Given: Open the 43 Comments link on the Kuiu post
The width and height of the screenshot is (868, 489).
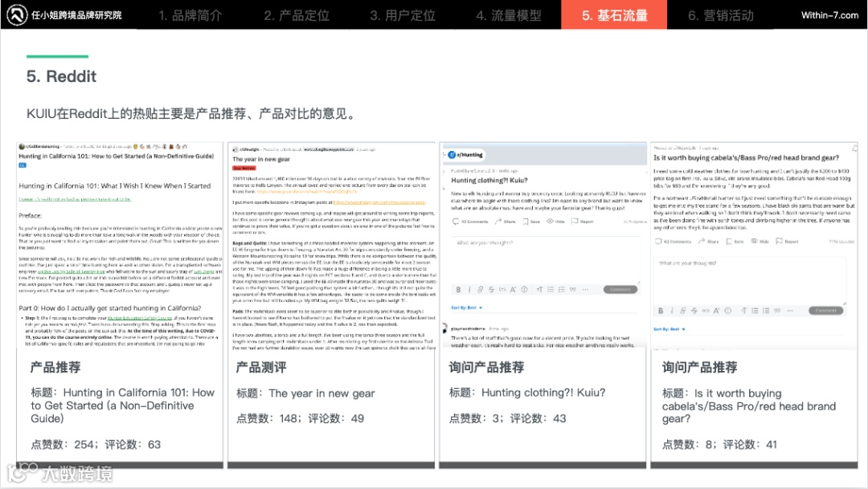Looking at the screenshot, I should click(x=473, y=222).
